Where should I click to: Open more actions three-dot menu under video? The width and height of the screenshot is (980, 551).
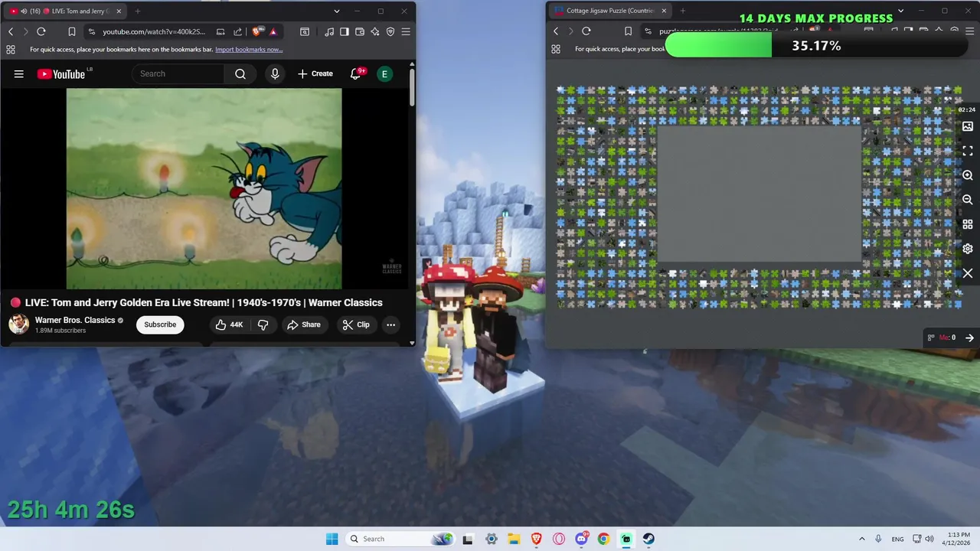pos(390,324)
